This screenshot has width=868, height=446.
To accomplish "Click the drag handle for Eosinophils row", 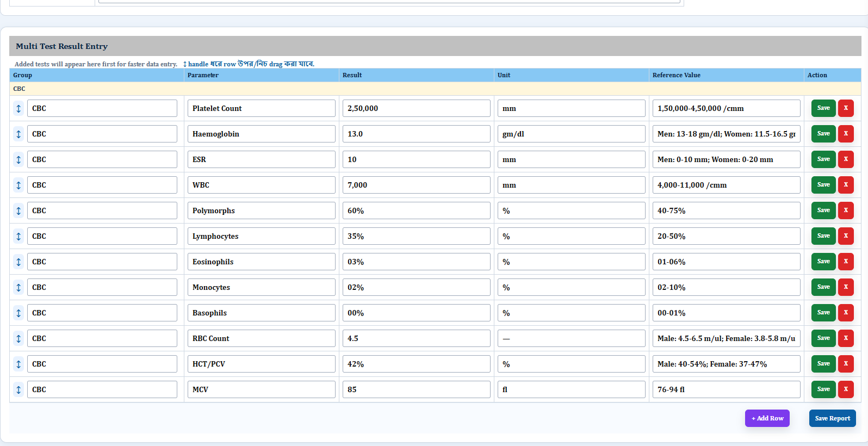I will point(18,262).
